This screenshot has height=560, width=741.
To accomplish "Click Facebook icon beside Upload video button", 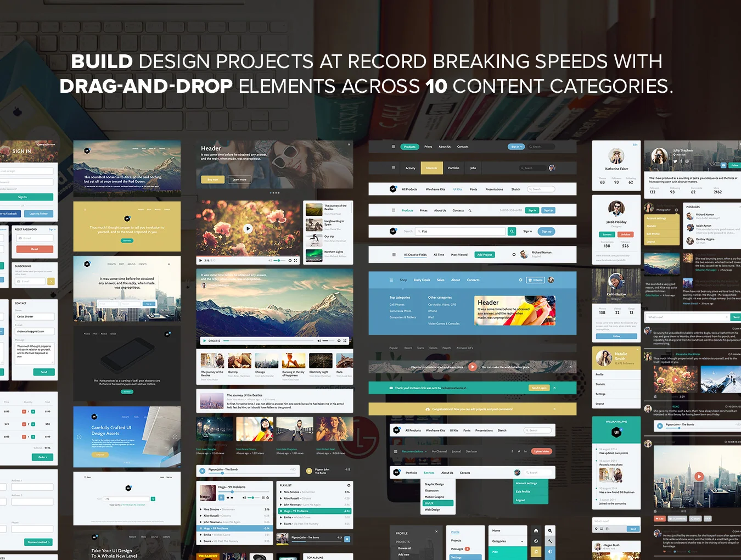I will [x=512, y=451].
